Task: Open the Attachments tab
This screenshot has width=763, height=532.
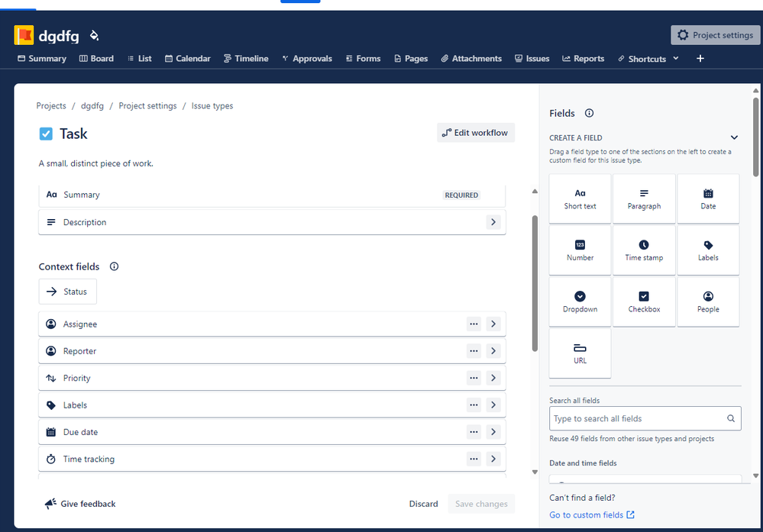Action: pyautogui.click(x=471, y=58)
